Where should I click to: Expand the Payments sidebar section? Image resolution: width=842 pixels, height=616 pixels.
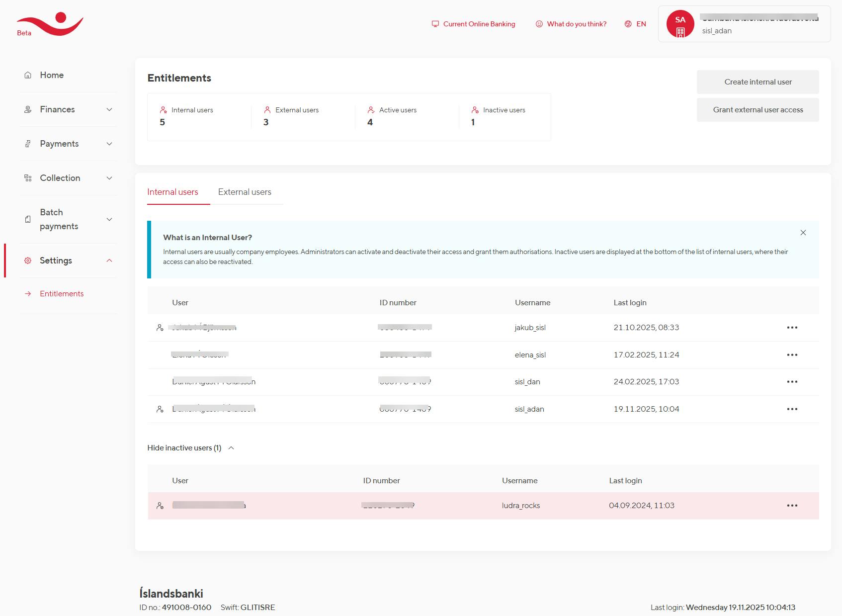pos(109,144)
